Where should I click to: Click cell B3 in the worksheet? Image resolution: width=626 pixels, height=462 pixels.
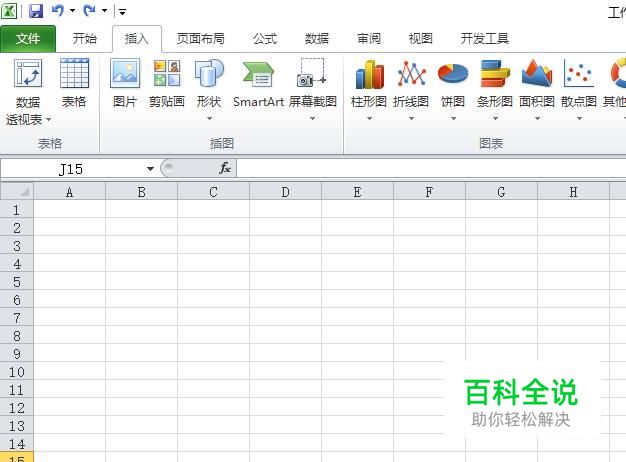pos(141,245)
